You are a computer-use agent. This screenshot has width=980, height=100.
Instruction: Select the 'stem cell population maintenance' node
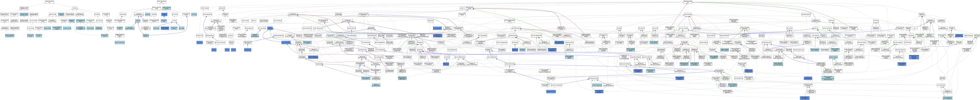(x=323, y=21)
